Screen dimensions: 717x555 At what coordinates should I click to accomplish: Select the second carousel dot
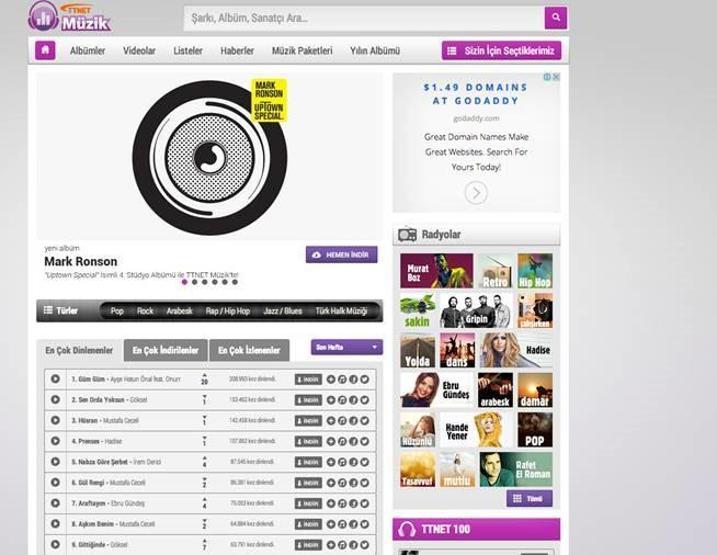tap(194, 282)
